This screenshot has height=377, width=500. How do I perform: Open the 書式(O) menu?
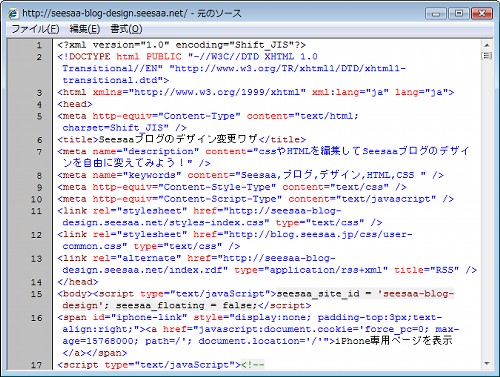[126, 29]
